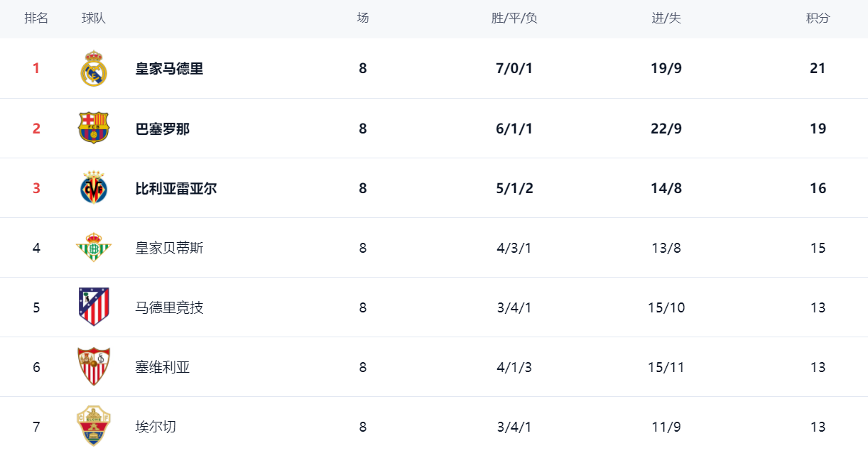Click the Barcelona club crest

coord(93,129)
